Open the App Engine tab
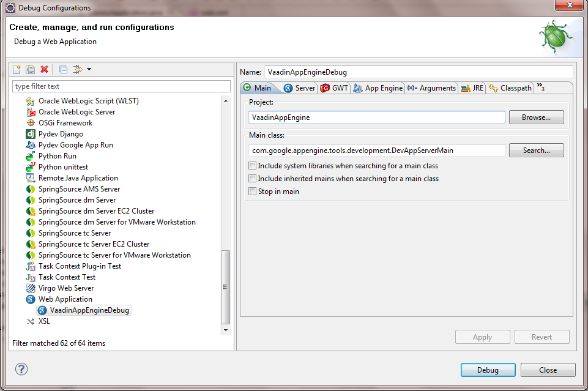This screenshot has width=588, height=391. pos(378,88)
